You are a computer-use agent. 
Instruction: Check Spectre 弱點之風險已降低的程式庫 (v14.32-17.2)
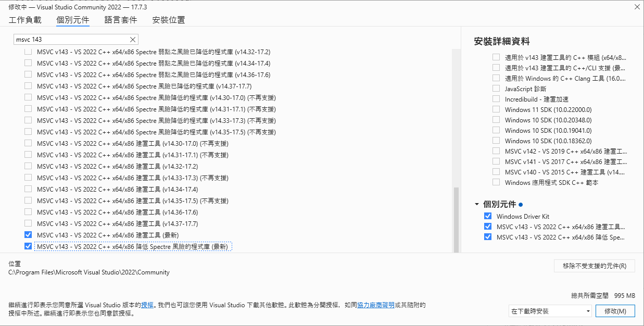[28, 52]
